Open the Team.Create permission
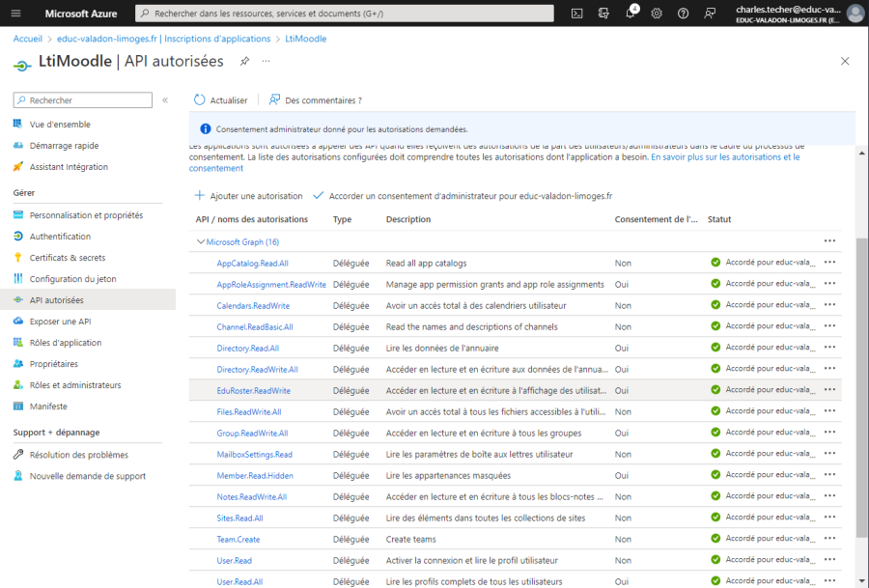The height and width of the screenshot is (588, 869). [238, 539]
